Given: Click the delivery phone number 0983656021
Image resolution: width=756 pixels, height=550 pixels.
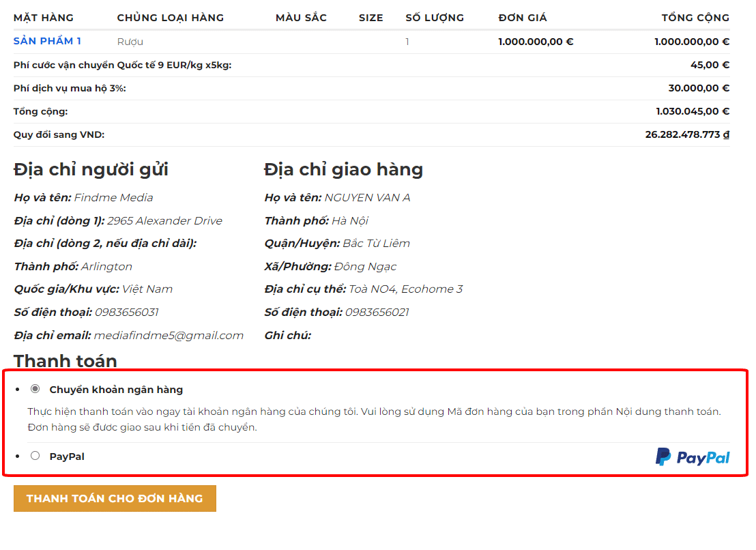Looking at the screenshot, I should [x=377, y=312].
